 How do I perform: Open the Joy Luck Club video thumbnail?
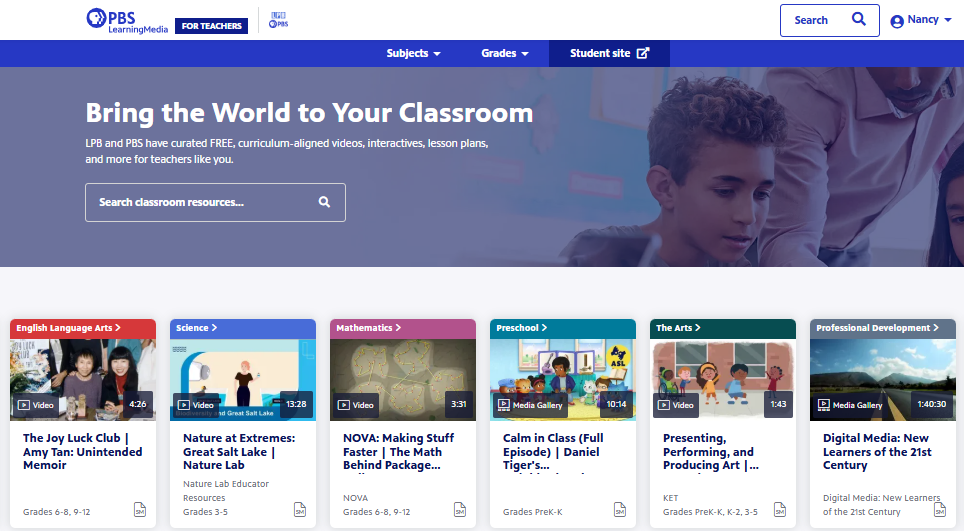click(x=83, y=380)
